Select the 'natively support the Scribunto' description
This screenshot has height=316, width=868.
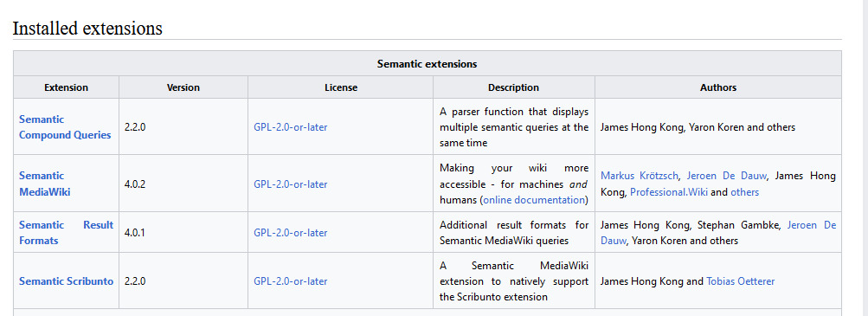(x=514, y=281)
